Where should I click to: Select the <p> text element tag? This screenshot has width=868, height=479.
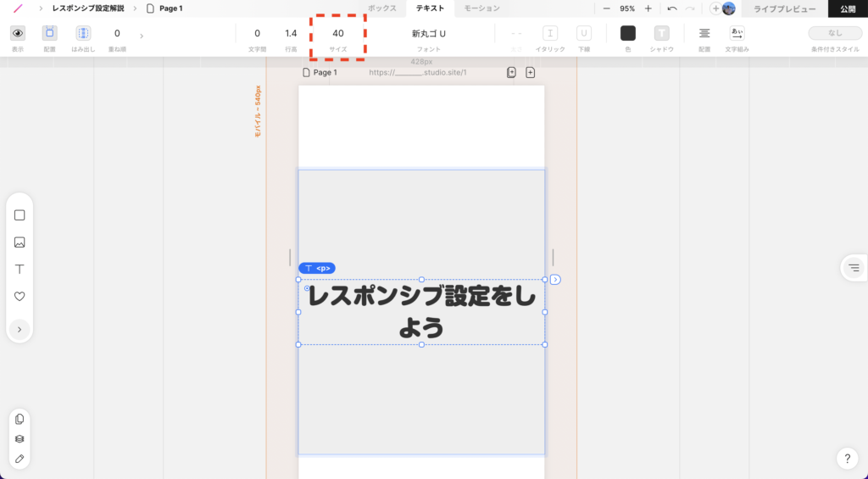pos(317,268)
